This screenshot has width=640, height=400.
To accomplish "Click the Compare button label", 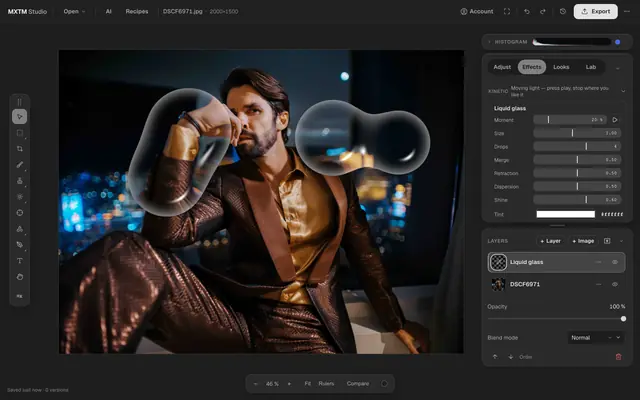I will click(358, 384).
